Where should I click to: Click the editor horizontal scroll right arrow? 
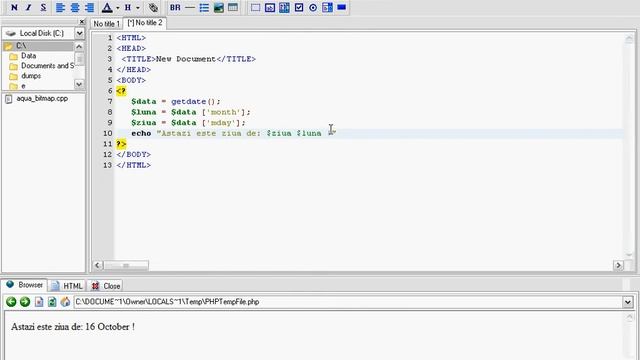pos(618,265)
